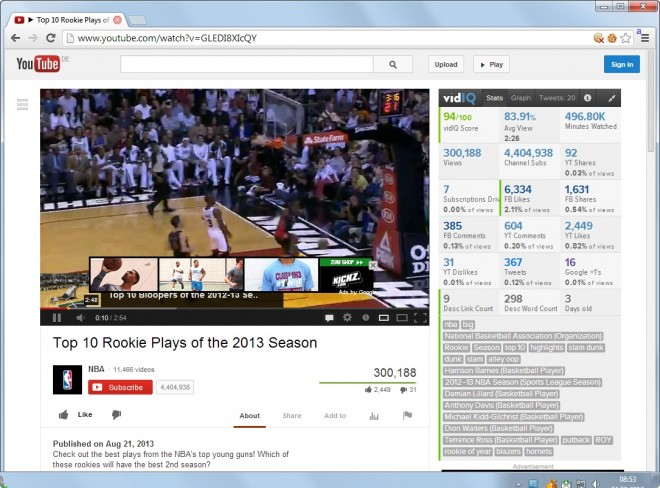Open 11,466 videos link
660x488 pixels.
134,370
